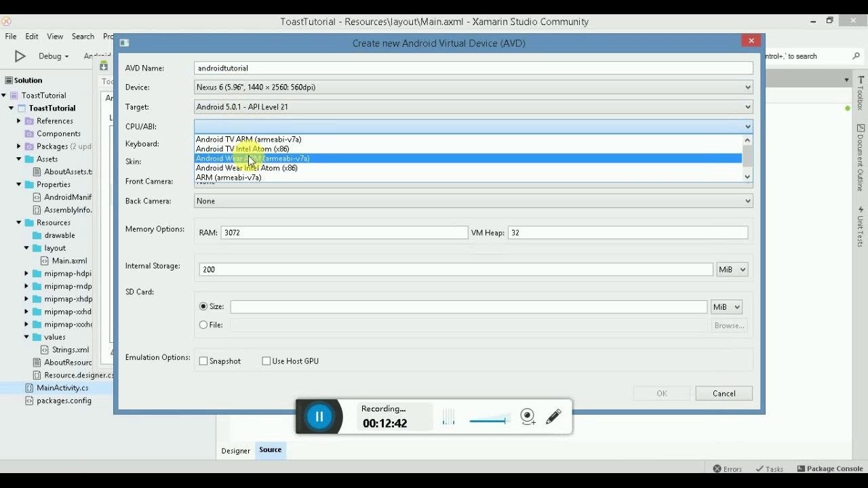Choose plain ARM (armeabi-v7a) option
Image resolution: width=868 pixels, height=488 pixels.
[468, 178]
